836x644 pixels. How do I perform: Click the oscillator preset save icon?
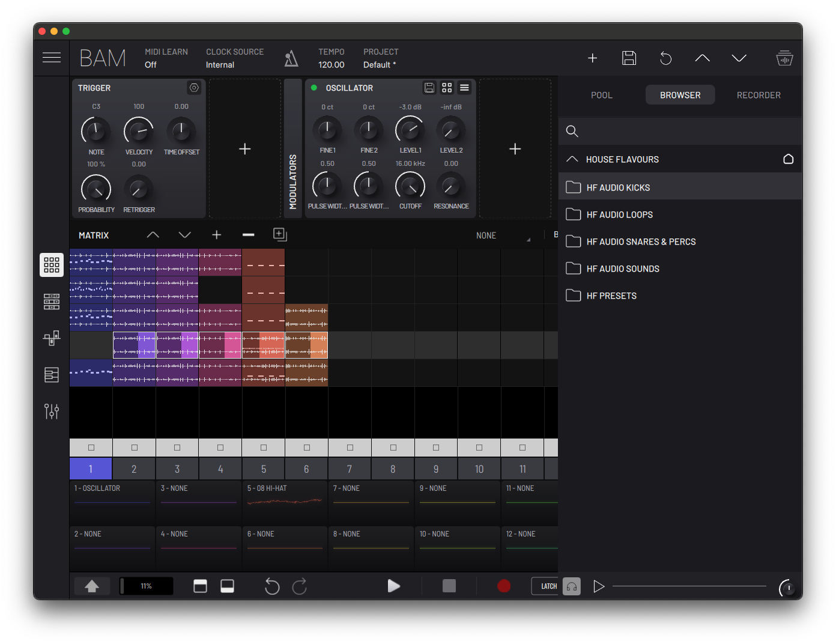(x=429, y=88)
